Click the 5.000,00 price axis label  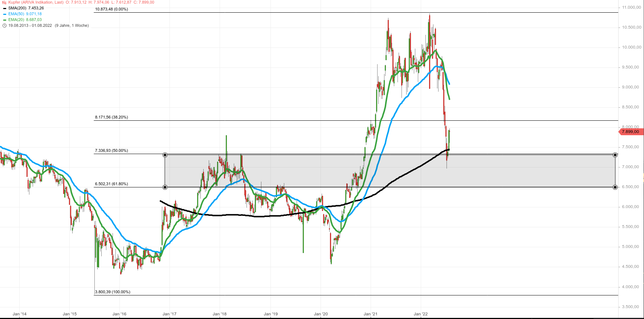pyautogui.click(x=631, y=246)
